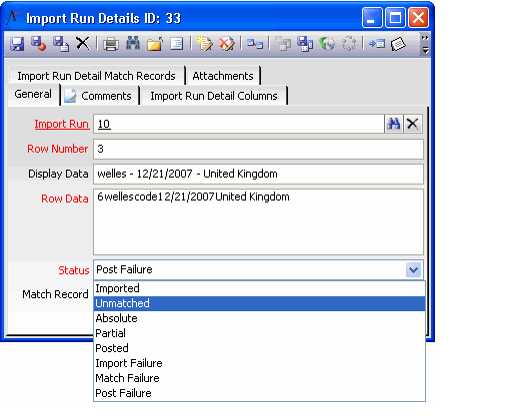Choose Imported from the Status list
Viewport: 528px width, 420px height.
pos(259,288)
